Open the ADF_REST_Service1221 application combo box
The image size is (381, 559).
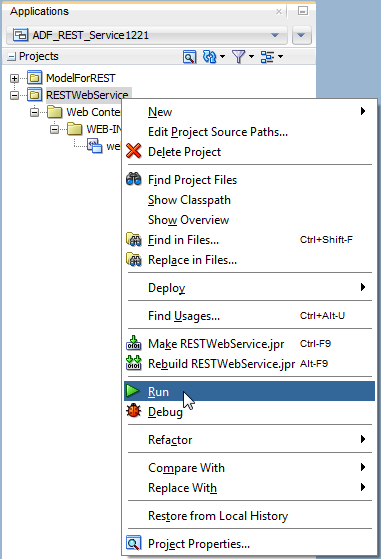(x=146, y=35)
